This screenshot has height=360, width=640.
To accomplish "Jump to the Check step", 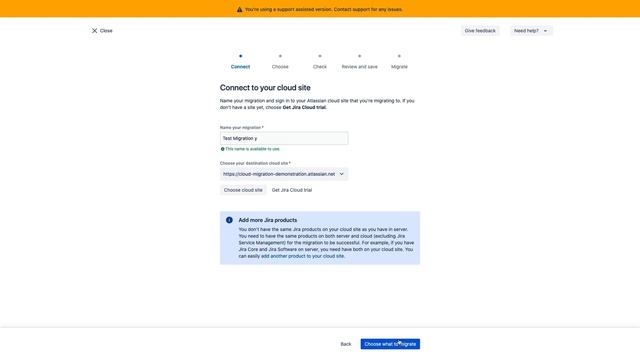I will tap(320, 62).
